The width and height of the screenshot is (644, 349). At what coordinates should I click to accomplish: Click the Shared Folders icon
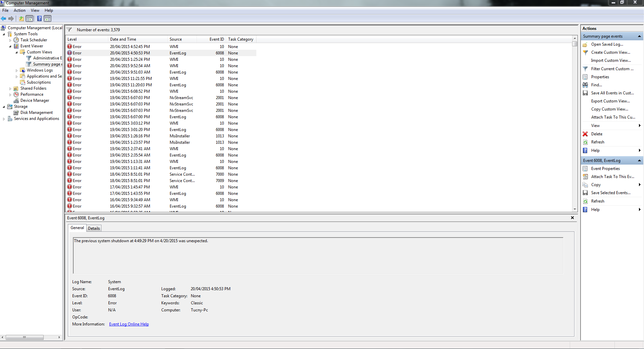point(16,88)
